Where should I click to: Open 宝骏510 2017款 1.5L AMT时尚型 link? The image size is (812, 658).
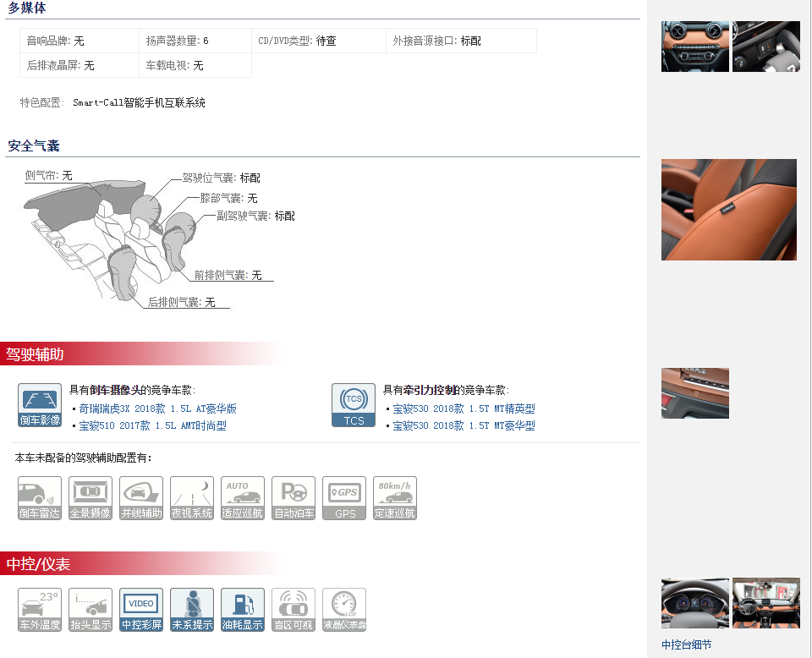coord(152,425)
